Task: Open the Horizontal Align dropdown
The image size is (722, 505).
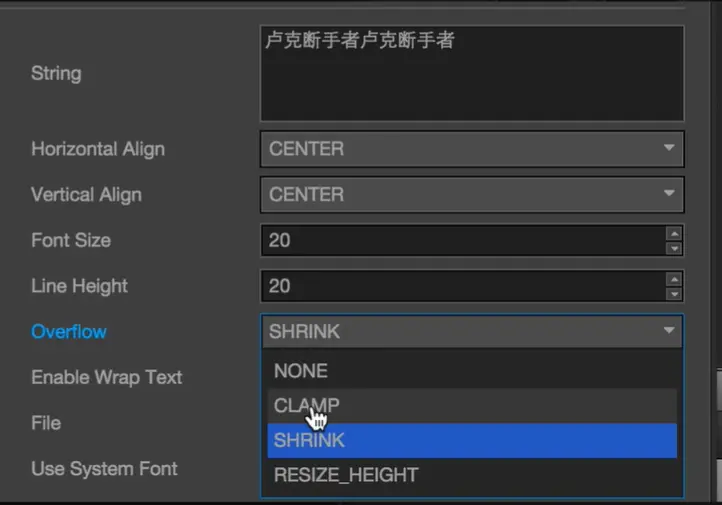Action: coord(471,149)
